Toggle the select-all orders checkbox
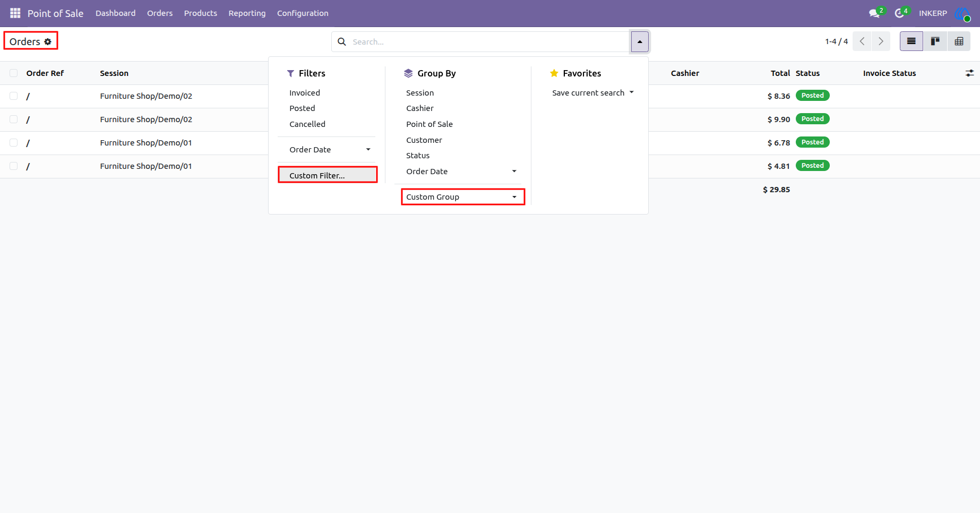The image size is (980, 513). pyautogui.click(x=14, y=73)
